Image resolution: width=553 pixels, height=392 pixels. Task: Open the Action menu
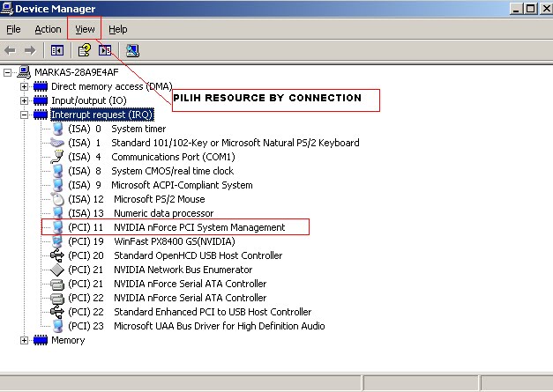[48, 29]
